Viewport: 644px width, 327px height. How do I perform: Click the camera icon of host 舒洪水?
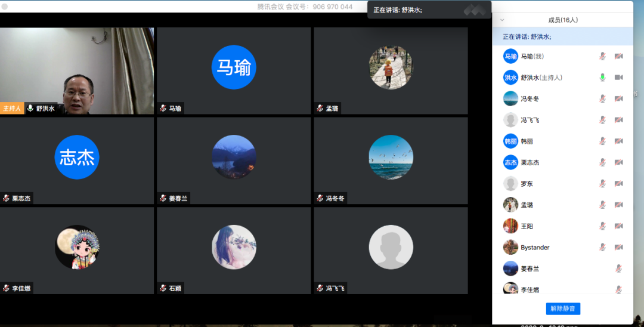tap(618, 78)
